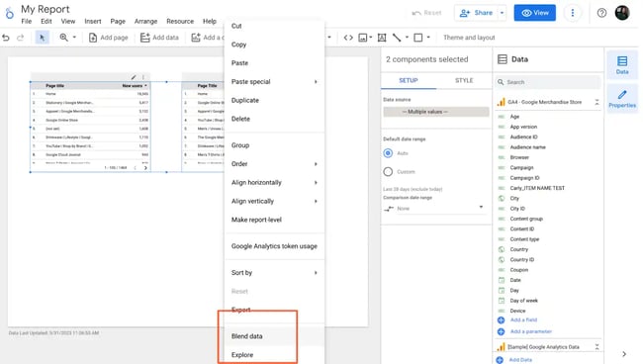Image resolution: width=643 pixels, height=364 pixels.
Task: Click the Campaign field in Data list
Action: 521,167
